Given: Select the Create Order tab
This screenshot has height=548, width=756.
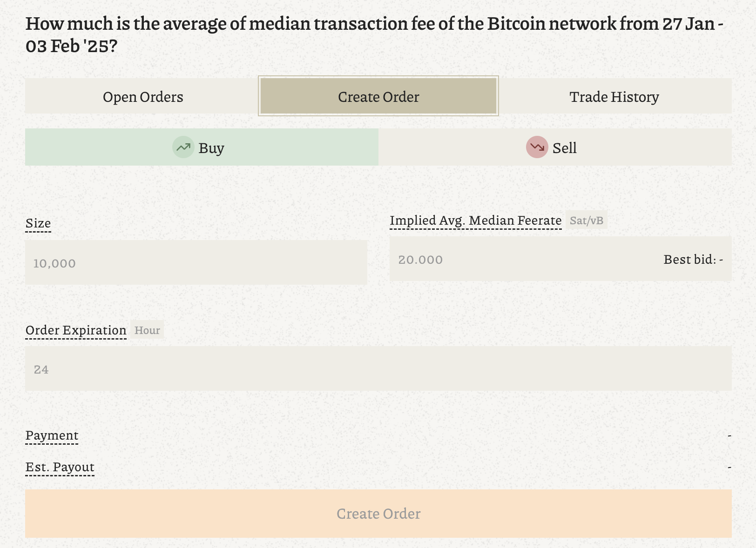Looking at the screenshot, I should click(378, 96).
